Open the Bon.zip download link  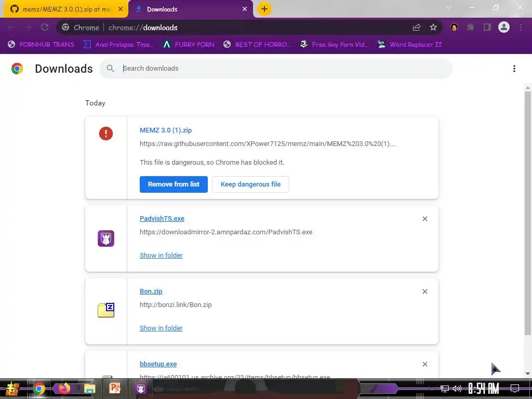pos(151,291)
